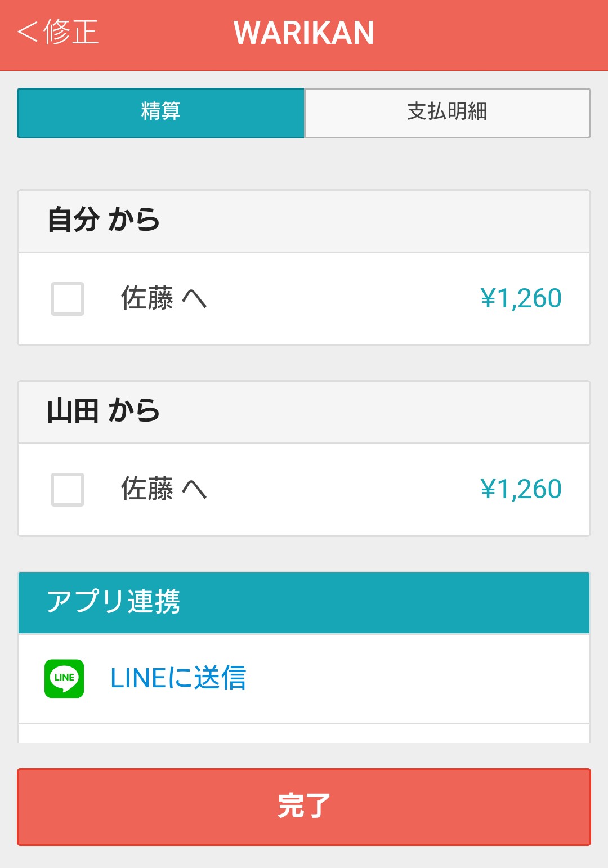The image size is (608, 868).
Task: Click 佐藤 へ label in 山田 section
Action: coord(164,490)
